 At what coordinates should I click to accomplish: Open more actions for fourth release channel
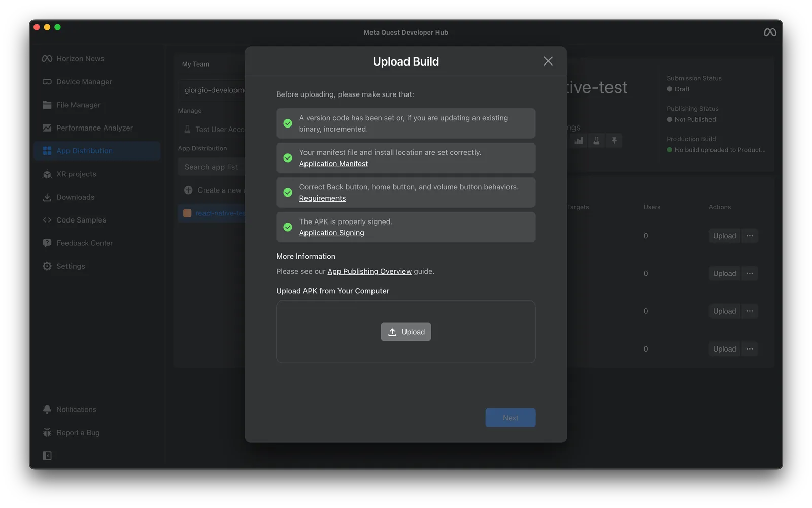[x=750, y=348]
